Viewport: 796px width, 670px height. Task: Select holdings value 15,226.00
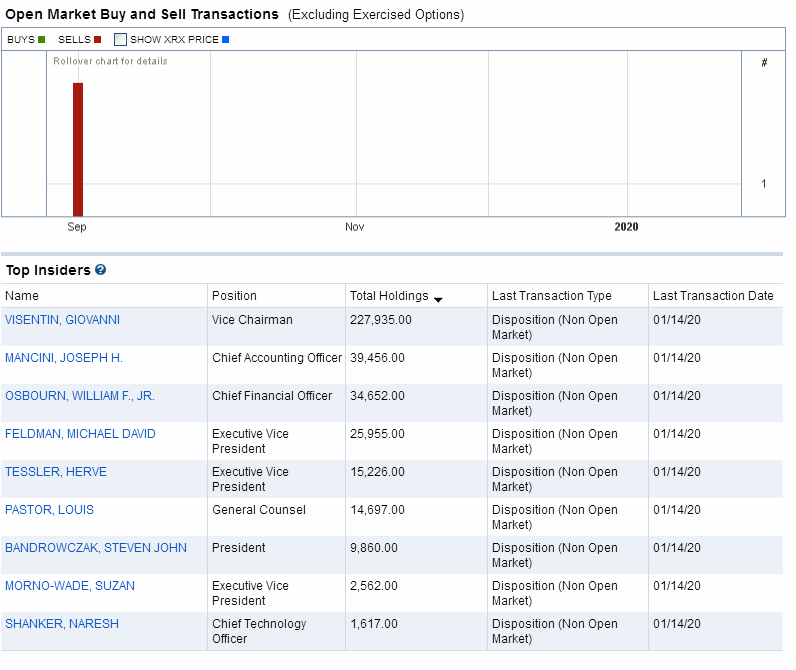[377, 472]
